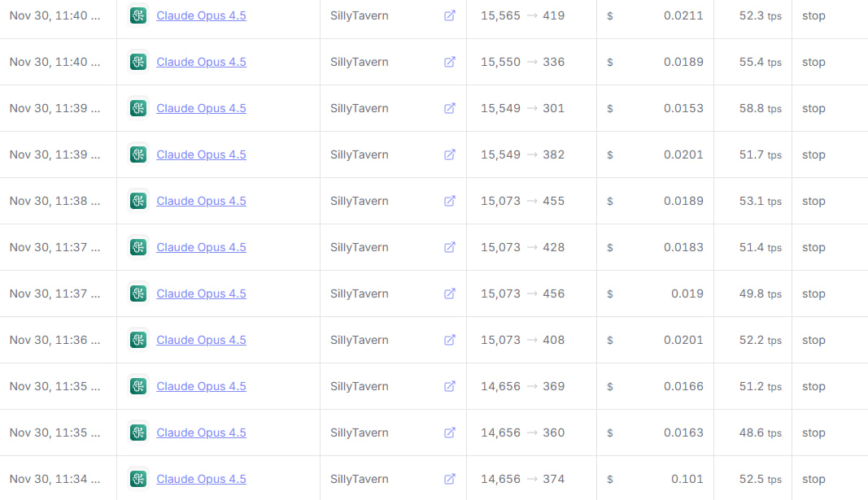Open external link icon in the 51.2 tps row

450,386
